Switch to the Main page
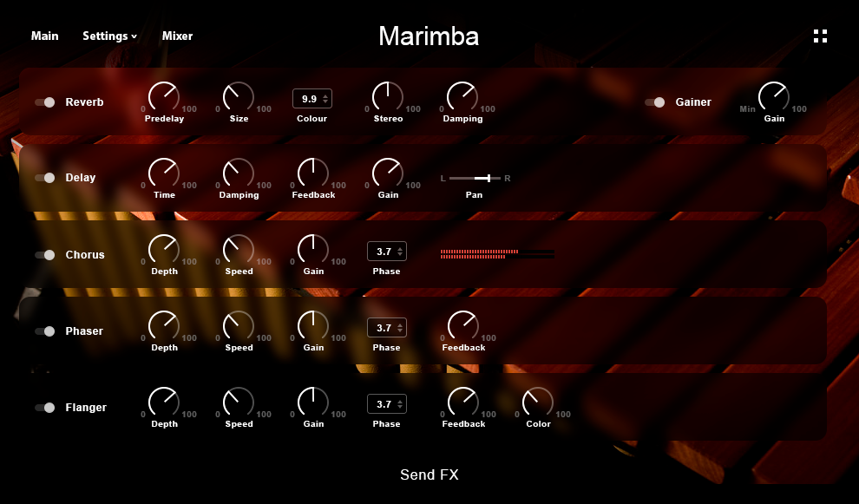 coord(45,36)
